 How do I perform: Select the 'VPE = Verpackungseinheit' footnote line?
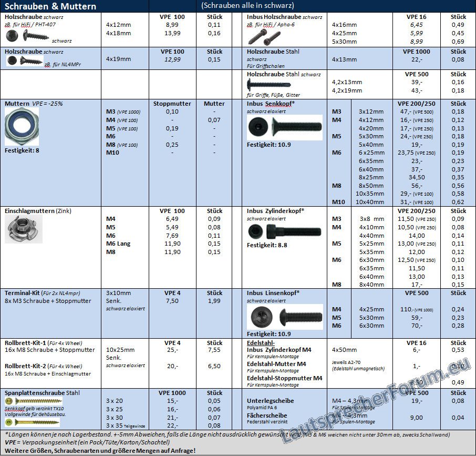[x=87, y=442]
